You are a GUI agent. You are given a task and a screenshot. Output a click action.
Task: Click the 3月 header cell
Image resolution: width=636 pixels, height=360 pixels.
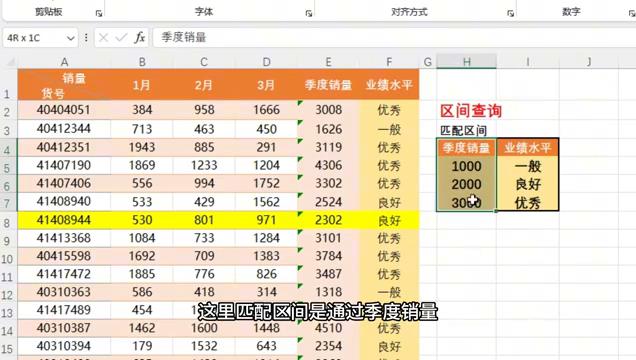266,85
